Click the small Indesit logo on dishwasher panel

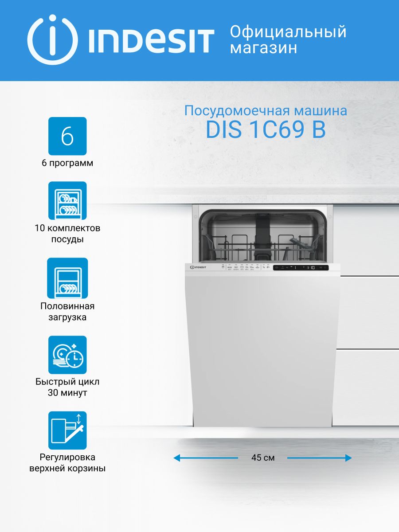pyautogui.click(x=198, y=267)
